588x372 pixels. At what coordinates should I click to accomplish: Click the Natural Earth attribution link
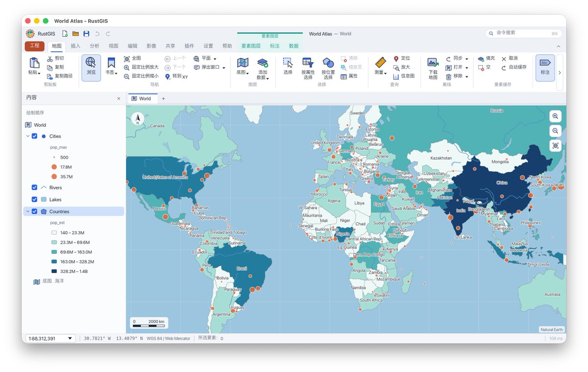click(x=552, y=329)
